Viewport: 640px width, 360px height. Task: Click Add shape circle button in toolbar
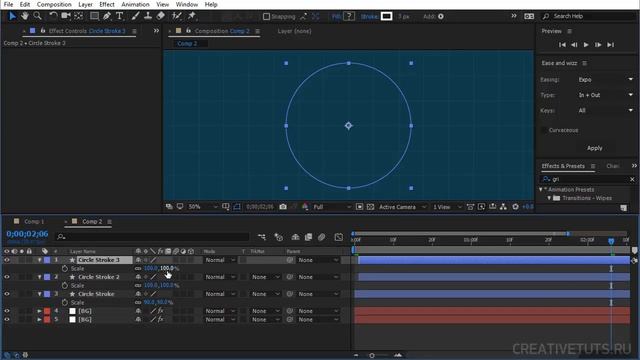click(x=441, y=16)
